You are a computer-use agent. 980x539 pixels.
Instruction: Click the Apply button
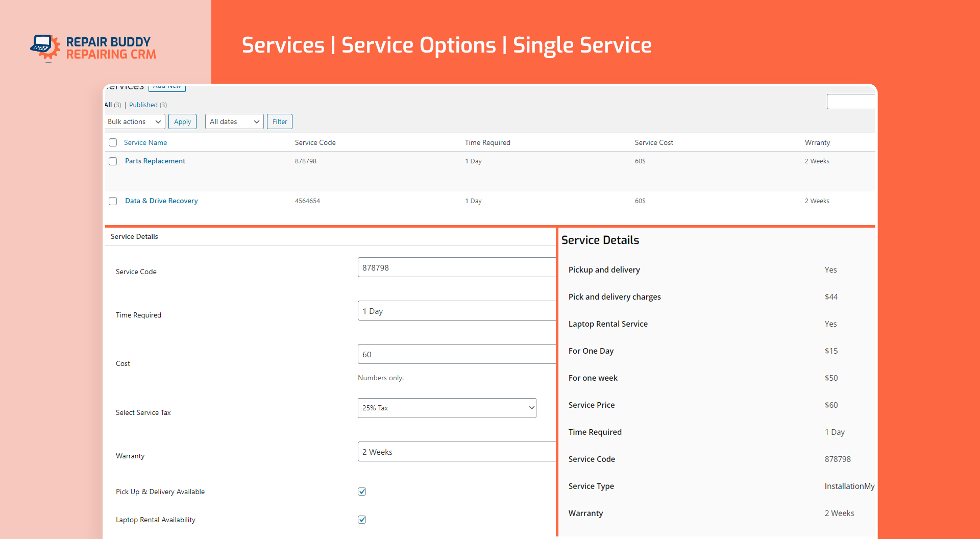(x=182, y=121)
